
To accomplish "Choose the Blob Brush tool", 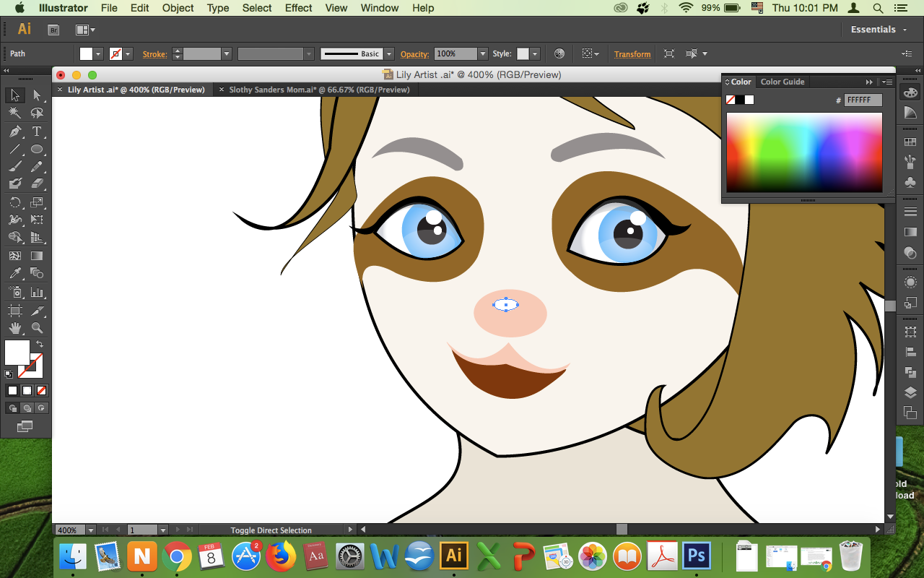I will (x=14, y=184).
